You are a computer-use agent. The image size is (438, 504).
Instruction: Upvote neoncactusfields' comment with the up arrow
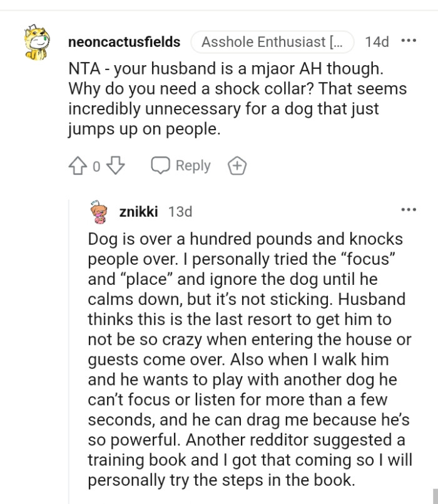pyautogui.click(x=78, y=165)
